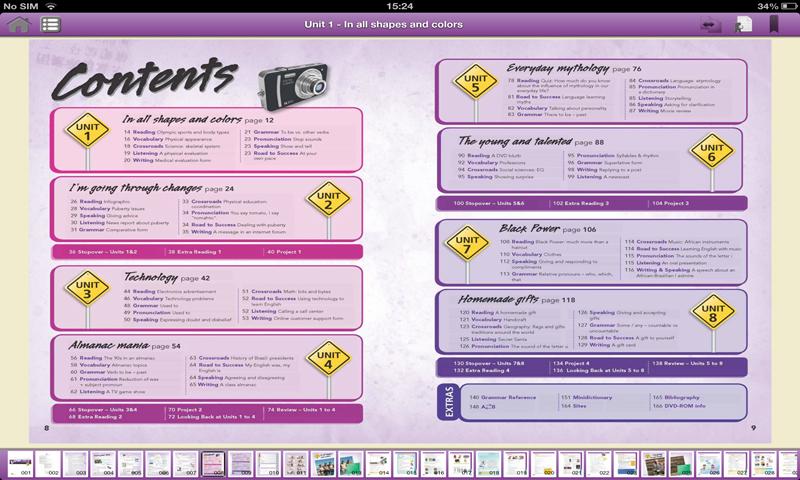Select Black Power page 106 heading
This screenshot has width=800, height=480.
[547, 229]
